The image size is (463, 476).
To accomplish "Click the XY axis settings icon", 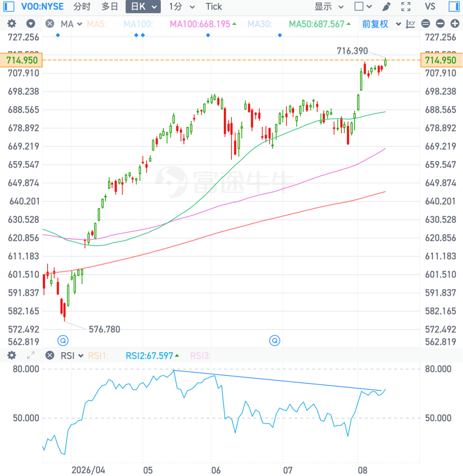I will (410, 24).
